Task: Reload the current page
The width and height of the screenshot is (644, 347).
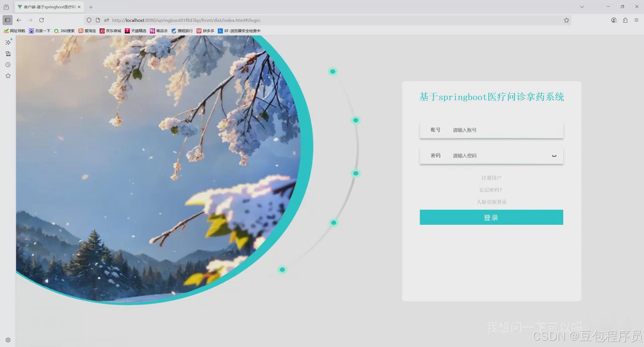Action: (x=42, y=20)
